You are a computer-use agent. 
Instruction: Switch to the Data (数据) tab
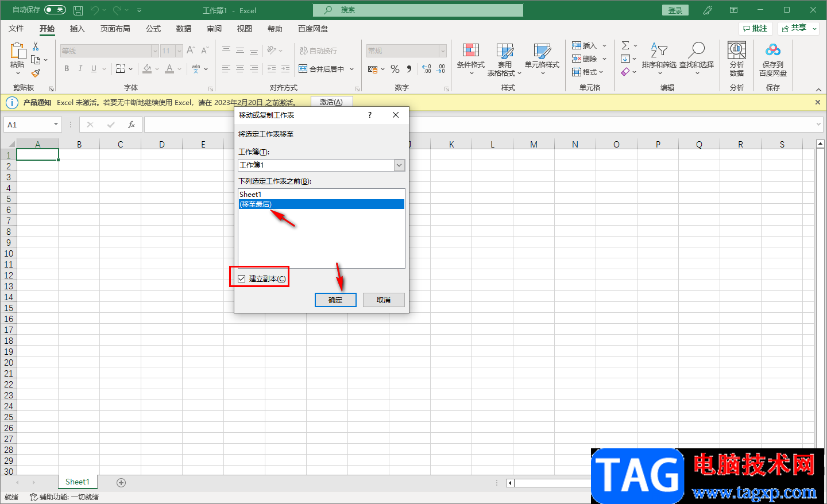click(x=184, y=29)
